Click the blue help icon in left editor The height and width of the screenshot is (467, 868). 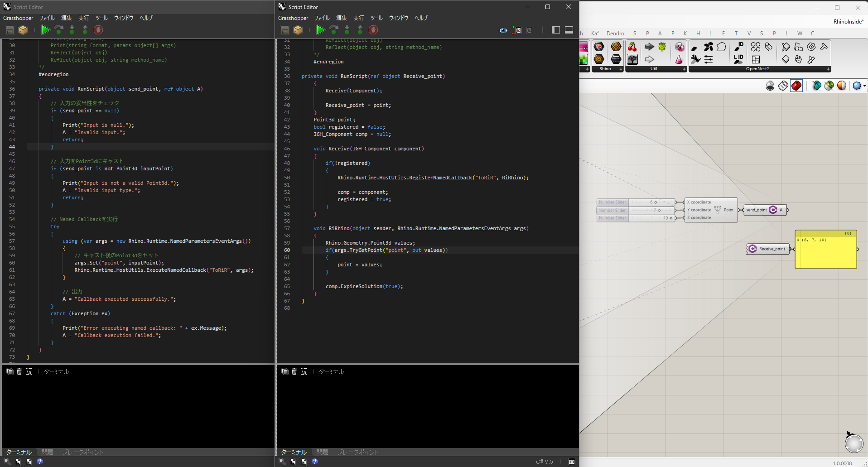point(40,462)
